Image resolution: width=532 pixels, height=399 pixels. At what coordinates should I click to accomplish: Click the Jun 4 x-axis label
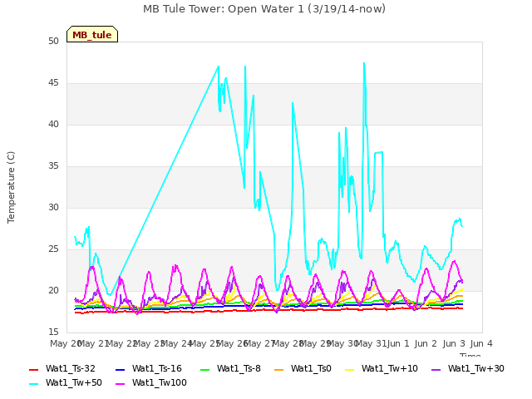481,343
